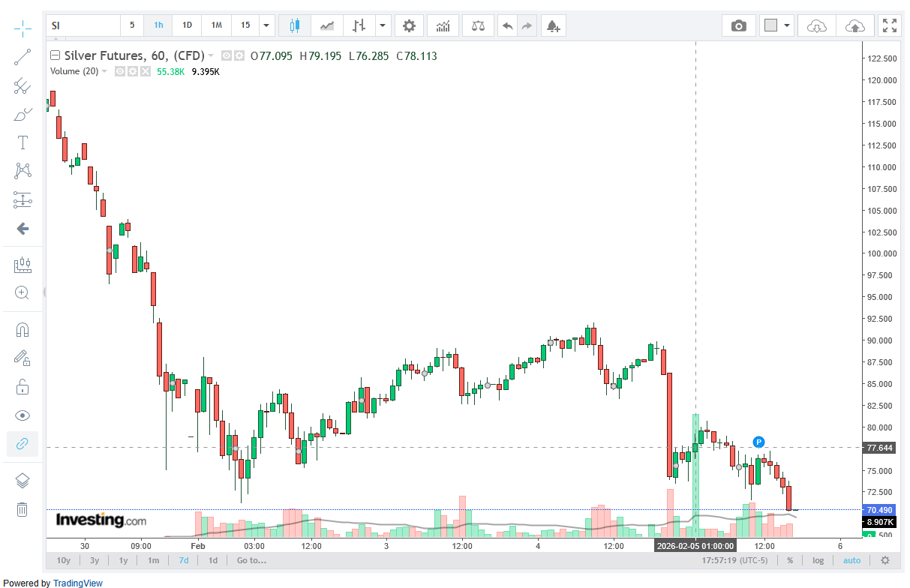Open the indicators menu
910x588 pixels.
(443, 25)
